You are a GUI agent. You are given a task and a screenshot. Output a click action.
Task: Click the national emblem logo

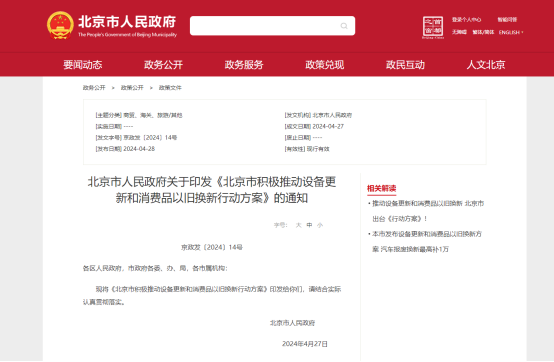click(x=60, y=25)
